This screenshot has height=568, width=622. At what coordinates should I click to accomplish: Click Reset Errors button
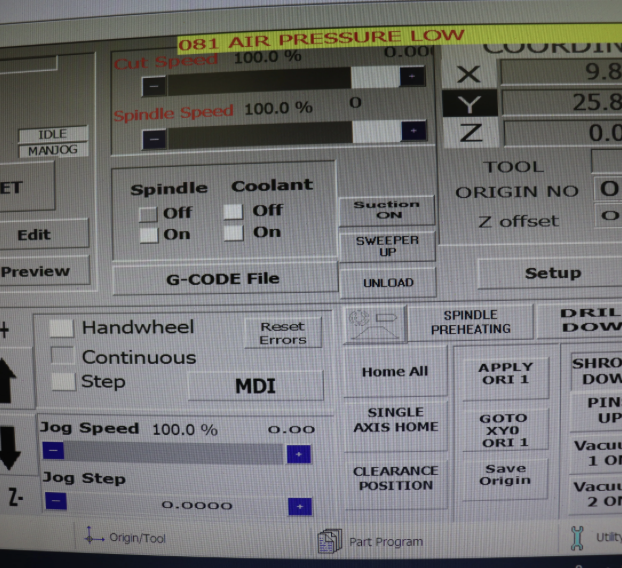click(x=283, y=333)
